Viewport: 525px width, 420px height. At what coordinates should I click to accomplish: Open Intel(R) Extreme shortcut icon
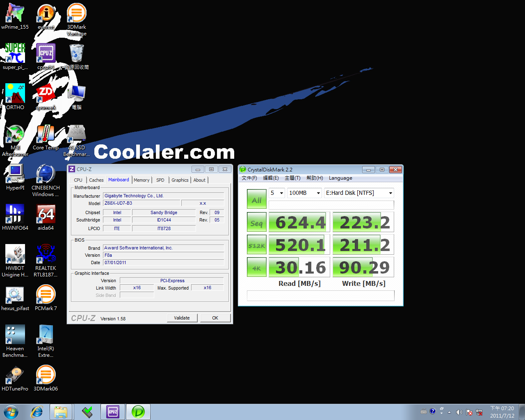[x=46, y=342]
